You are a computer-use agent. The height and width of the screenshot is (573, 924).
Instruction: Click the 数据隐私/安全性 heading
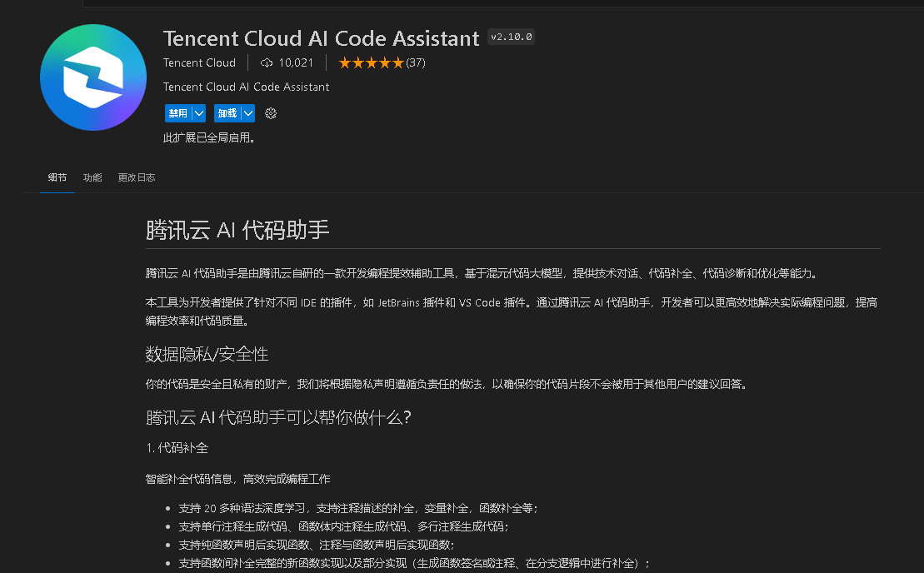207,354
